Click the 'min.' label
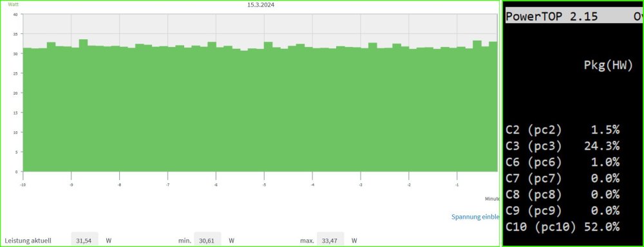Viewport: 644px width, 247px height. (185, 241)
